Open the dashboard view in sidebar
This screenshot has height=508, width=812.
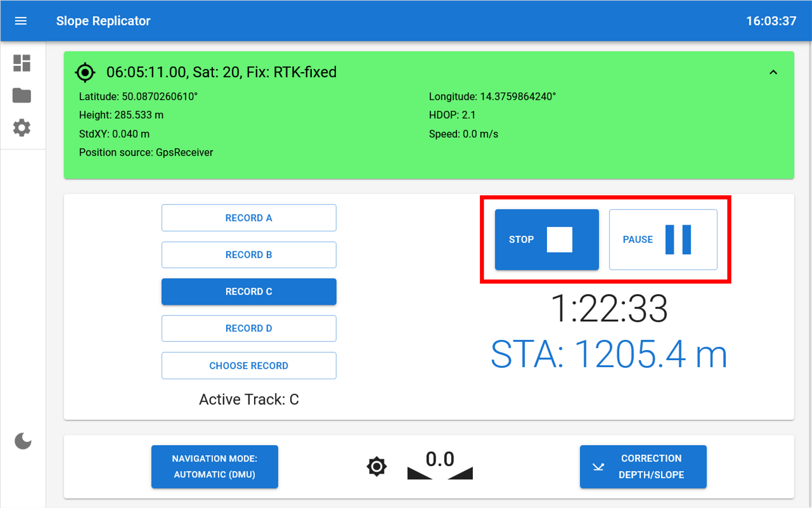[x=22, y=63]
